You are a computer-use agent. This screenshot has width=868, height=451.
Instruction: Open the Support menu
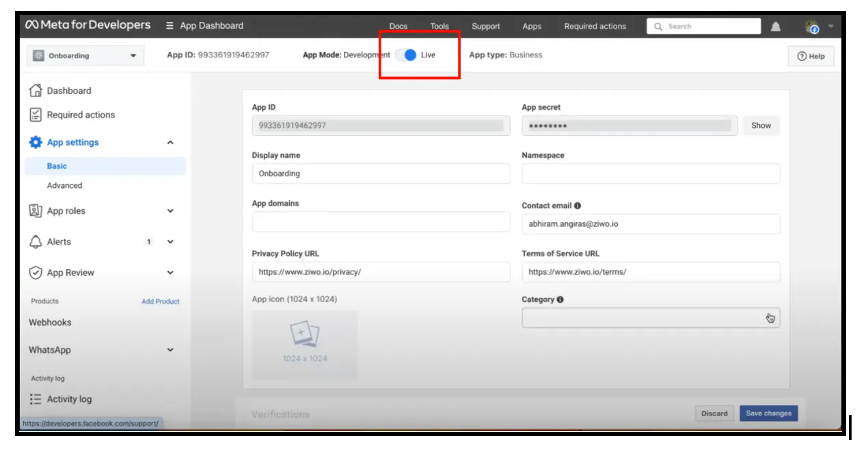coord(486,27)
